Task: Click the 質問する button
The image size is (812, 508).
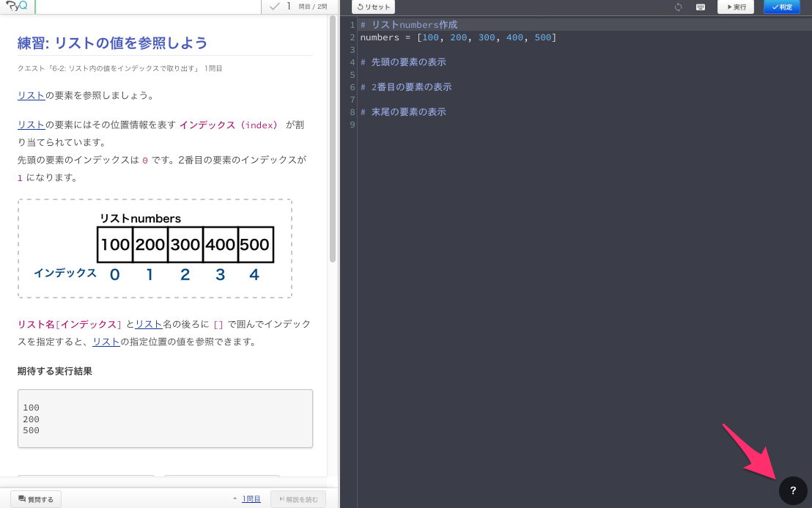Action: click(35, 498)
